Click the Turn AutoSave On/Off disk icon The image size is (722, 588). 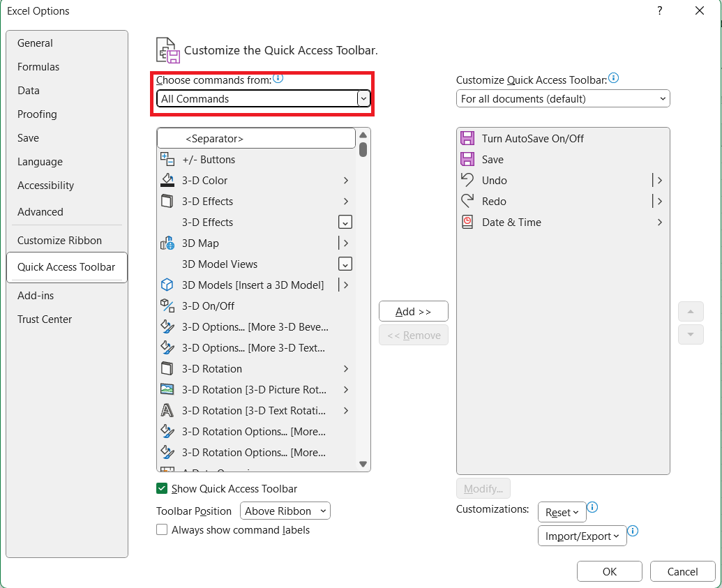[467, 138]
